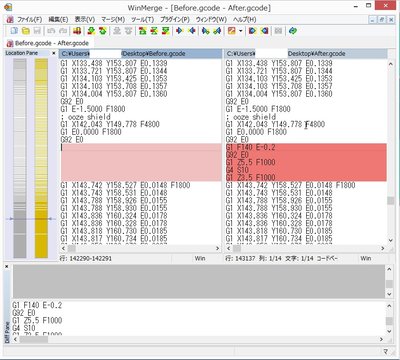
Task: Open the 表示(V) menu
Action: point(85,19)
